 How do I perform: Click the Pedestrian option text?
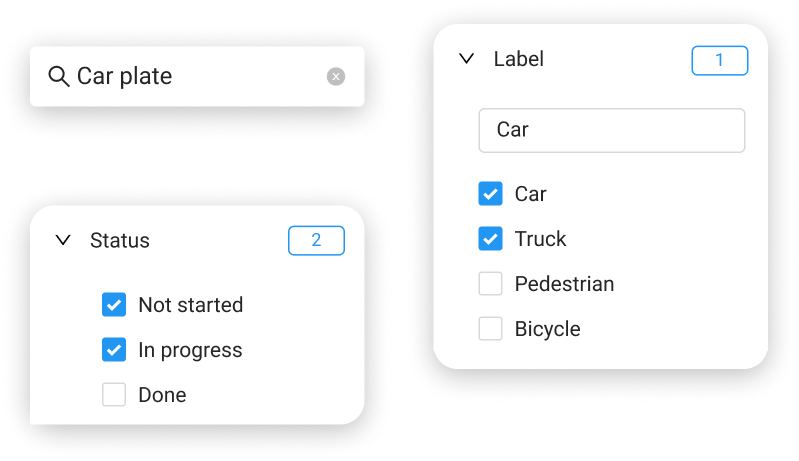click(x=564, y=284)
